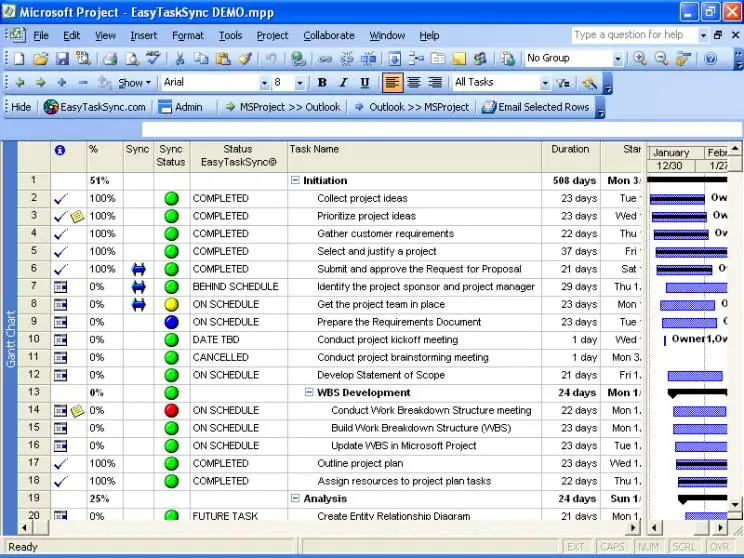Viewport: 744px width, 558px height.
Task: Click the Save disk icon in toolbar
Action: 62,58
